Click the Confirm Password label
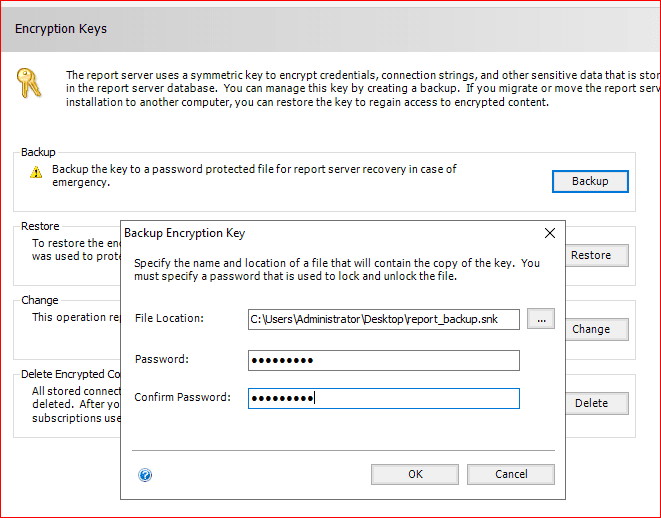Screen dimensions: 661x518 pyautogui.click(x=182, y=398)
